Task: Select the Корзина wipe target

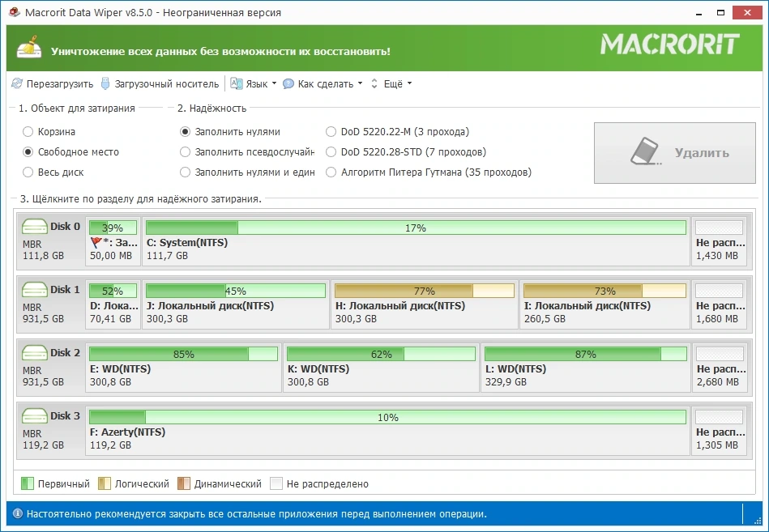Action: (49, 132)
